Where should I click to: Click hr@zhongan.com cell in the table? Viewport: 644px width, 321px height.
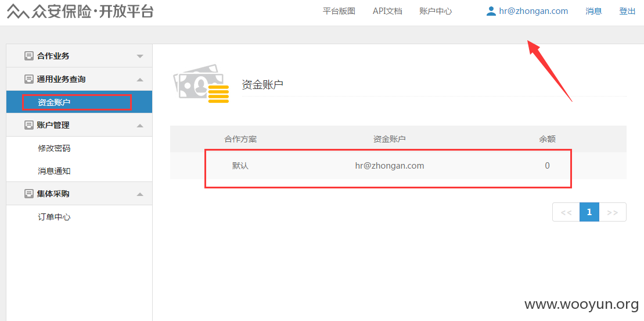coord(390,166)
